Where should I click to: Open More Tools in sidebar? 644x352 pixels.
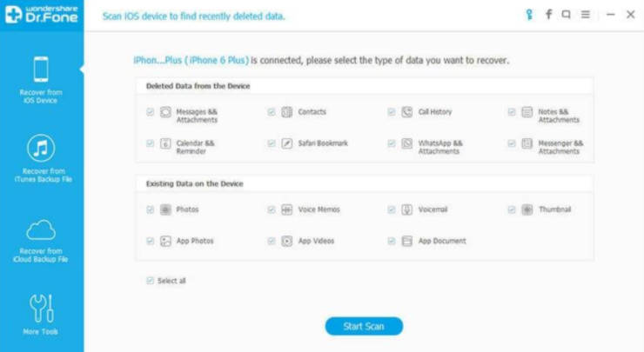coord(41,315)
